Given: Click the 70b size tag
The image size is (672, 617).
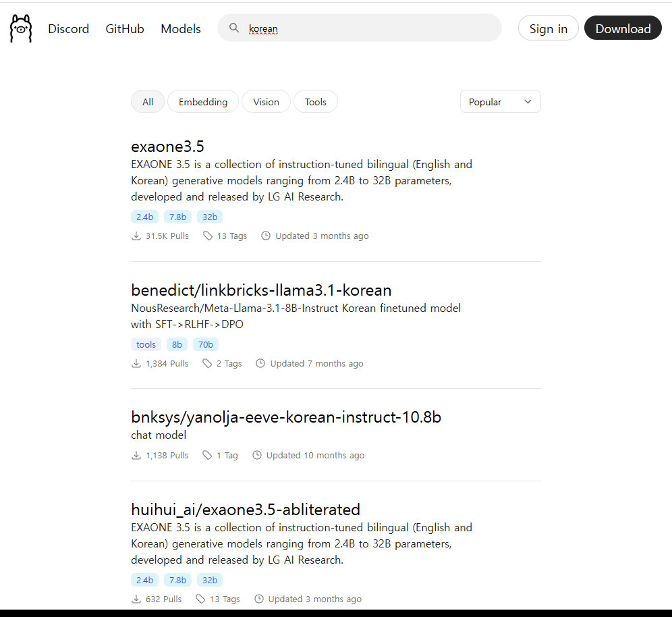Looking at the screenshot, I should click(x=206, y=344).
